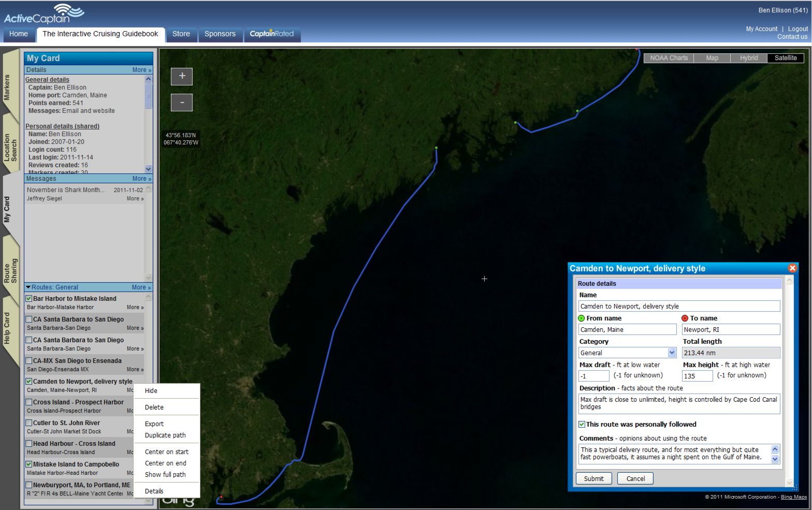Follow the Bing Maps link
Image resolution: width=812 pixels, height=510 pixels.
point(794,497)
